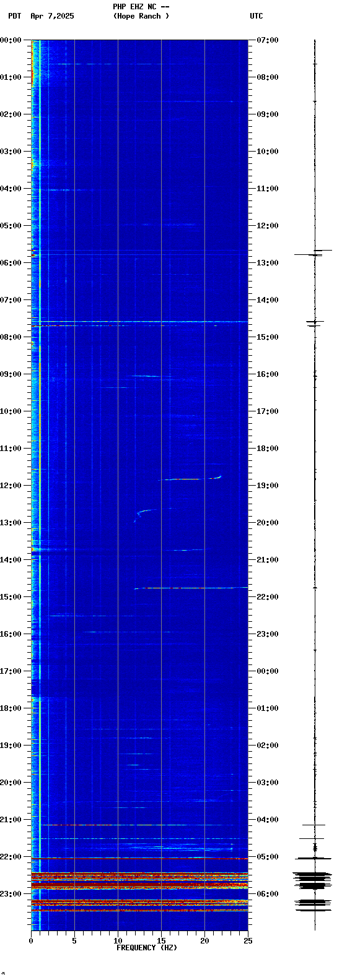Viewport: 342px width, 980px height.
Task: Select the 03:00 label on PDT axis
Action: (x=11, y=152)
